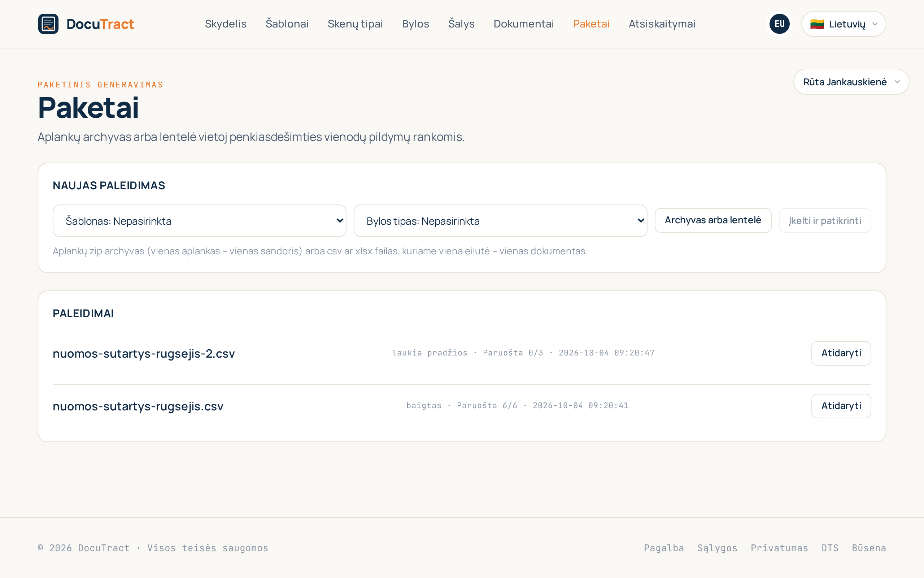Open the Lietuvių language dropdown
Screen dimensions: 924x578
[x=844, y=24]
